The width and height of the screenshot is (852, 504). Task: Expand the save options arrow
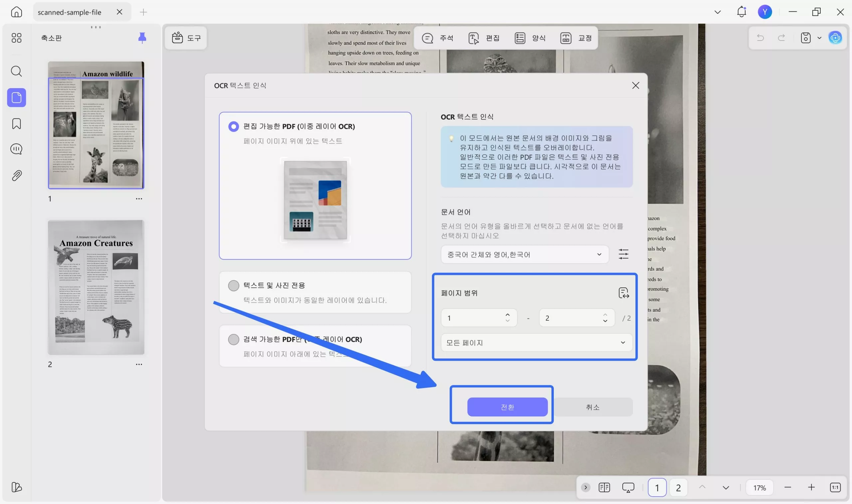(819, 38)
